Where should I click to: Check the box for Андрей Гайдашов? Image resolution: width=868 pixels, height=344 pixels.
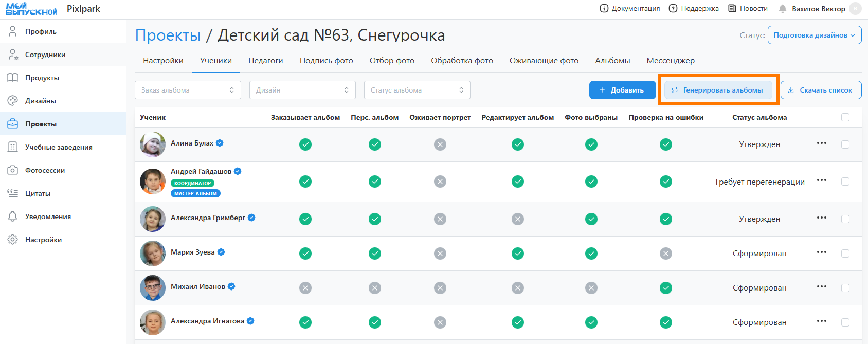[845, 182]
